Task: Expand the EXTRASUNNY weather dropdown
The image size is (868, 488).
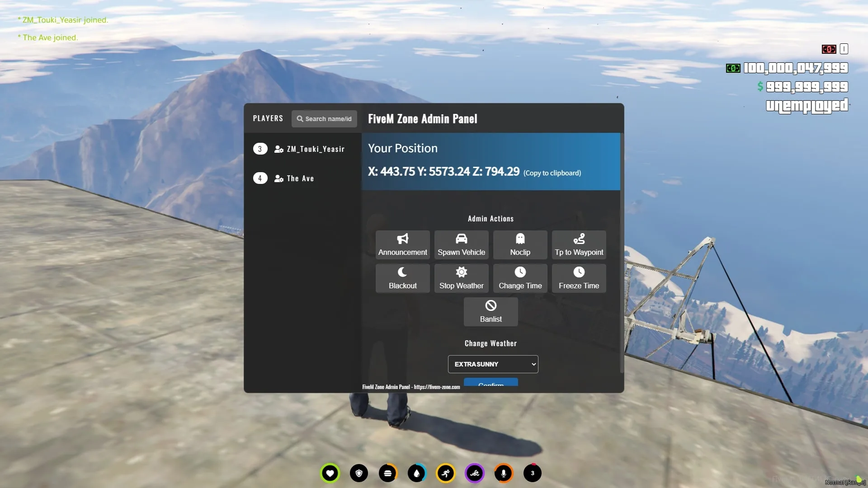Action: pyautogui.click(x=493, y=364)
